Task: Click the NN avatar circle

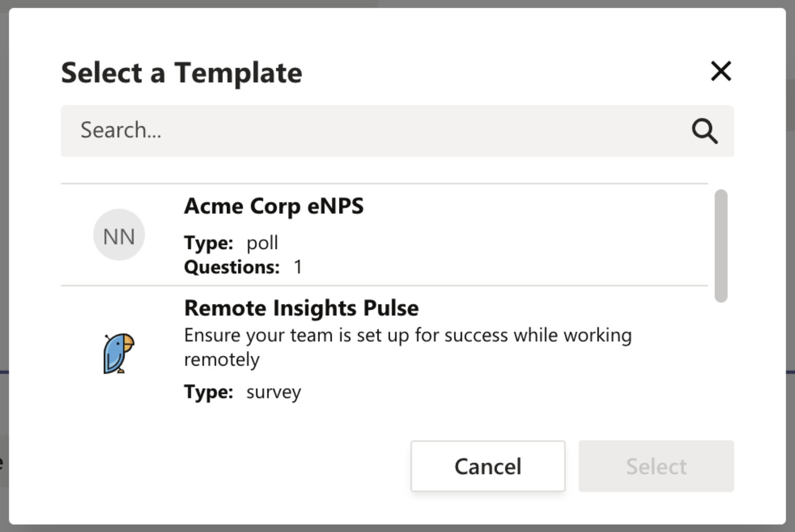Action: pyautogui.click(x=119, y=235)
